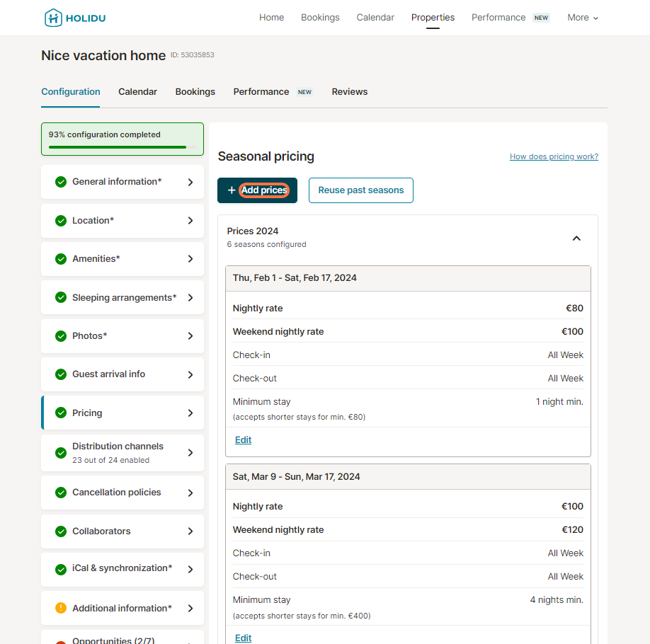Click green checkmark icon beside General information
The height and width of the screenshot is (644, 650).
[x=61, y=182]
